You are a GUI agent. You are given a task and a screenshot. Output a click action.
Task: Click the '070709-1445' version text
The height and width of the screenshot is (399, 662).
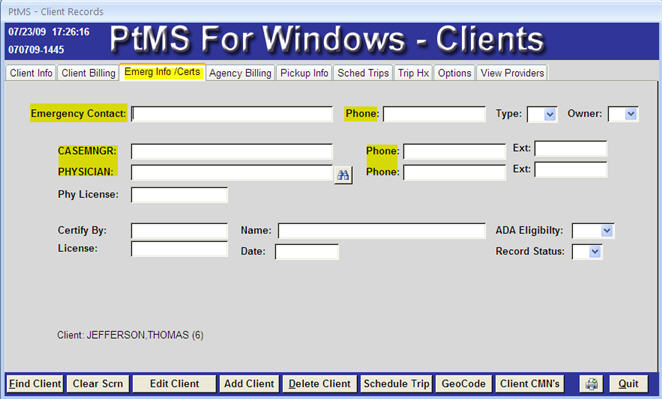tap(36, 50)
